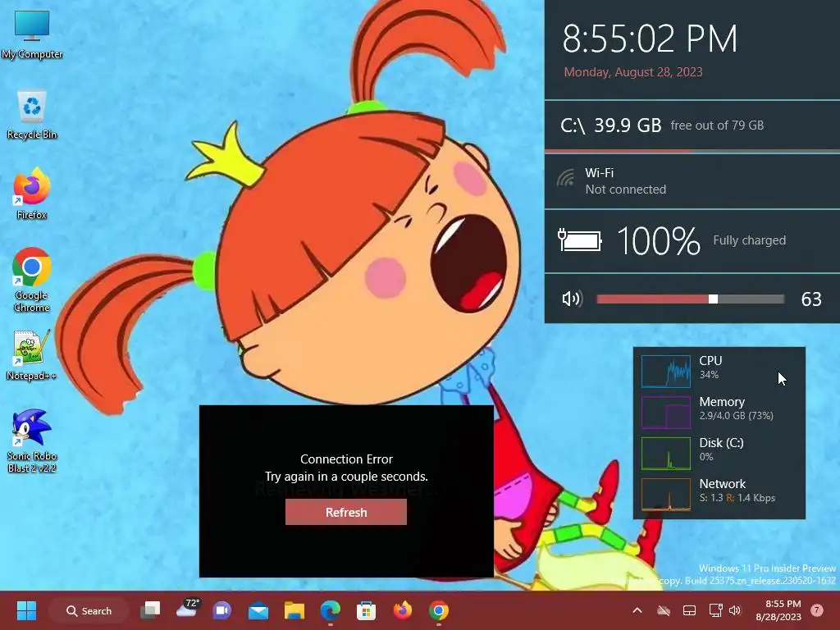Click the volume slider handle
The image size is (840, 630).
click(x=713, y=299)
